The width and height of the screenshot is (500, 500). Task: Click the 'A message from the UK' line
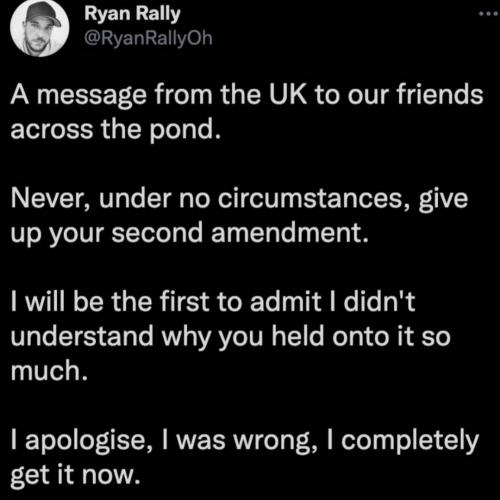click(247, 95)
